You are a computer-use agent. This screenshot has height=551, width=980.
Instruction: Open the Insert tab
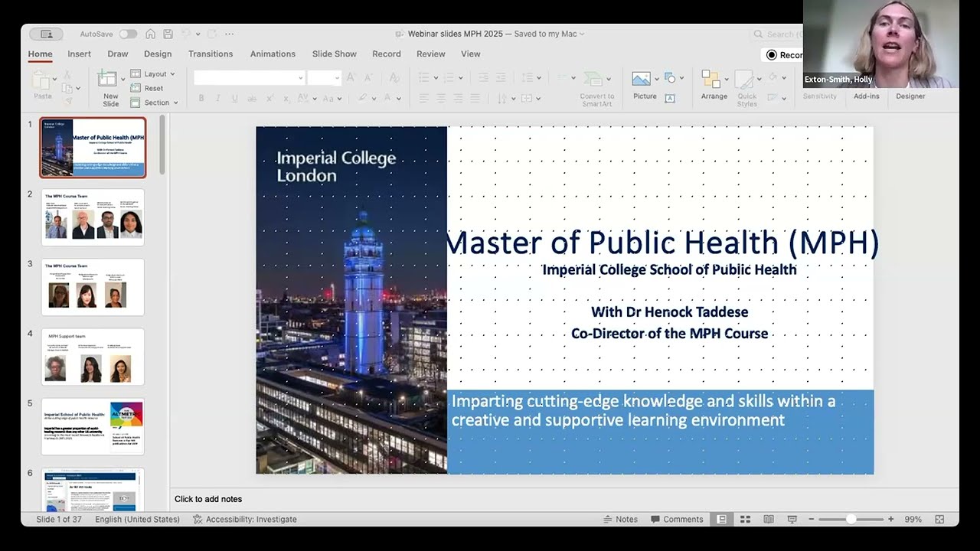point(79,54)
